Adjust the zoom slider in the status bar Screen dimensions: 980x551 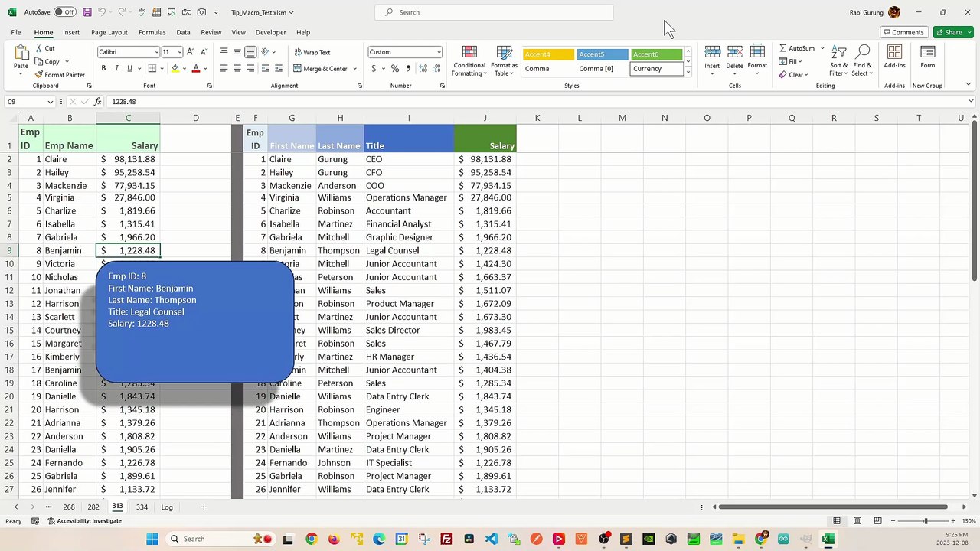pyautogui.click(x=926, y=521)
